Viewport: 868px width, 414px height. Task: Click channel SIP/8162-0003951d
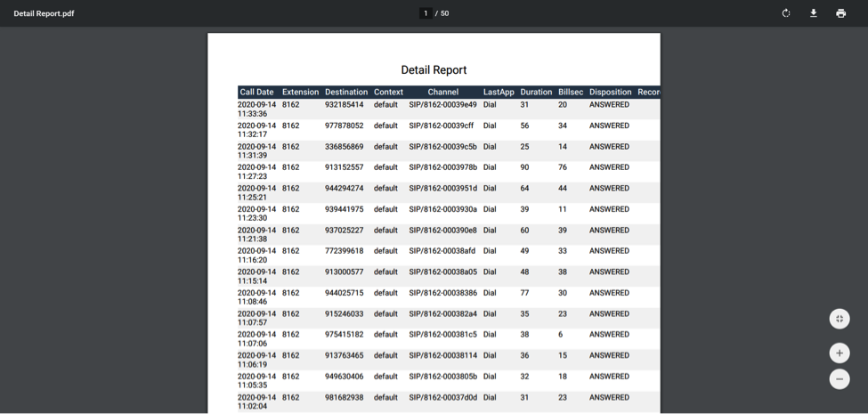coord(442,188)
